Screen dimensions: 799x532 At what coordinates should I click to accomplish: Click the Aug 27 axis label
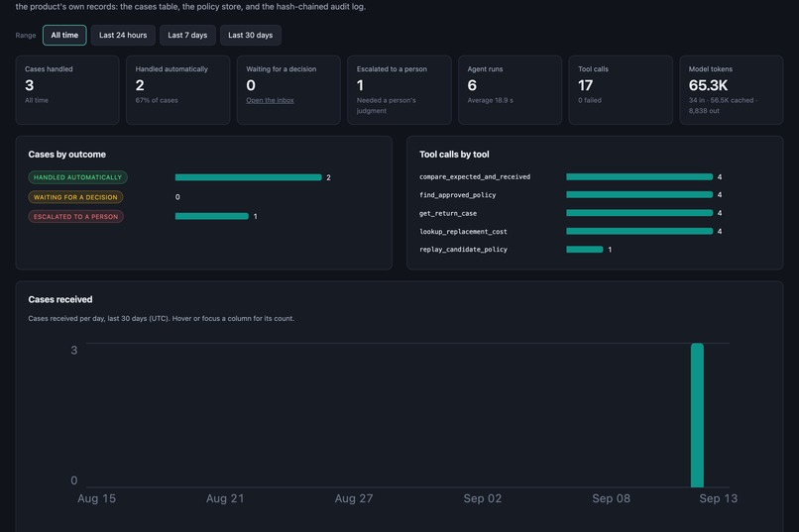[354, 498]
